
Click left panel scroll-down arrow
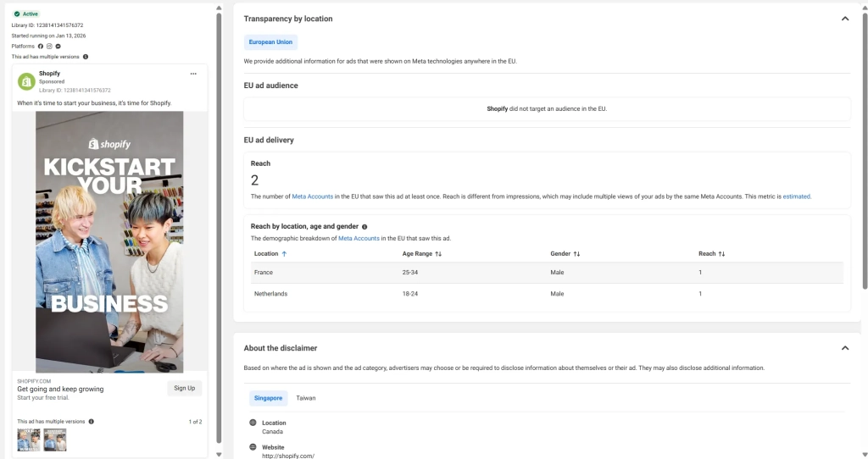(219, 454)
